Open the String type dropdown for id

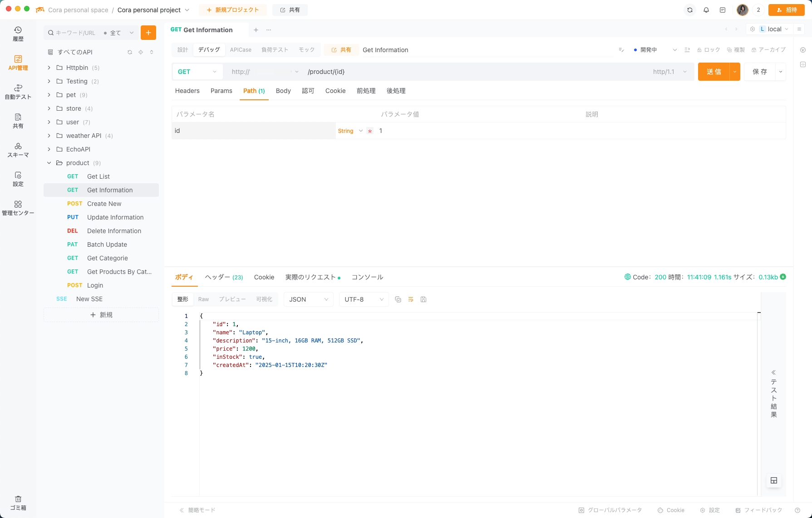(x=350, y=131)
